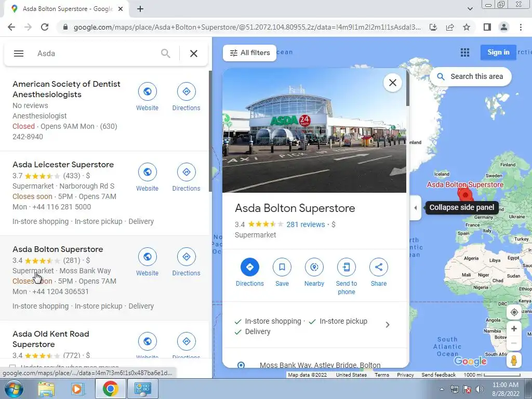Click Search this area

[x=471, y=77]
